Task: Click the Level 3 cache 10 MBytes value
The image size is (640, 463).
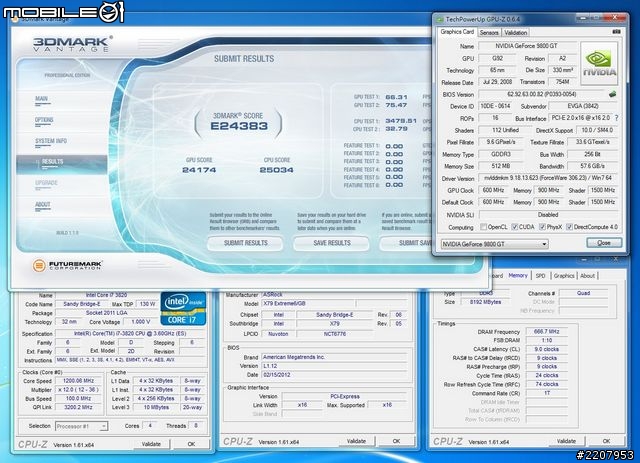Action: tap(156, 407)
